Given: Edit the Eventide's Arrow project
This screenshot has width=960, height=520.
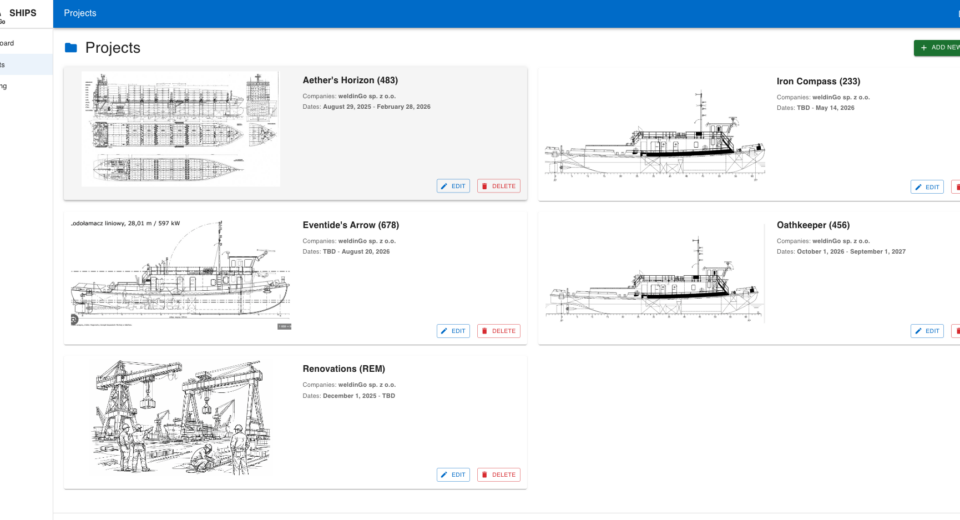Looking at the screenshot, I should [453, 331].
